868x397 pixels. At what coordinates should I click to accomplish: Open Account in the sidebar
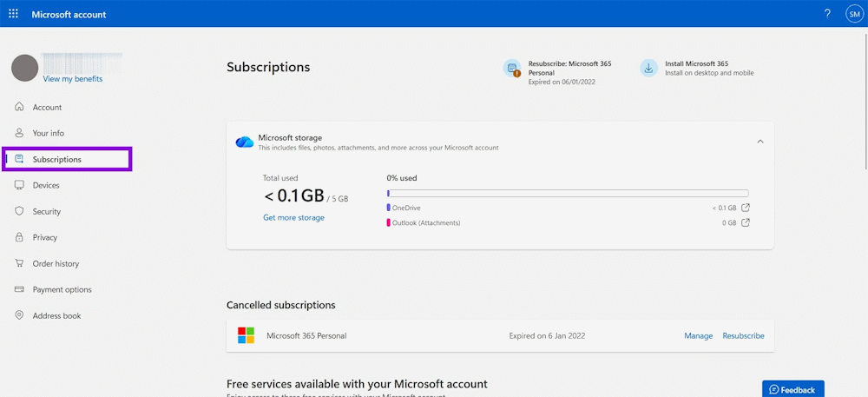point(47,108)
